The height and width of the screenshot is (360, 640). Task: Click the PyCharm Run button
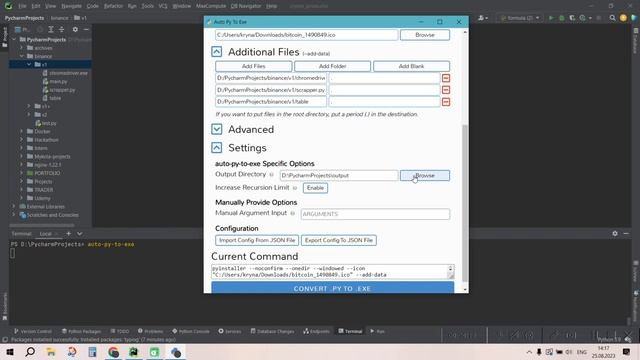551,18
